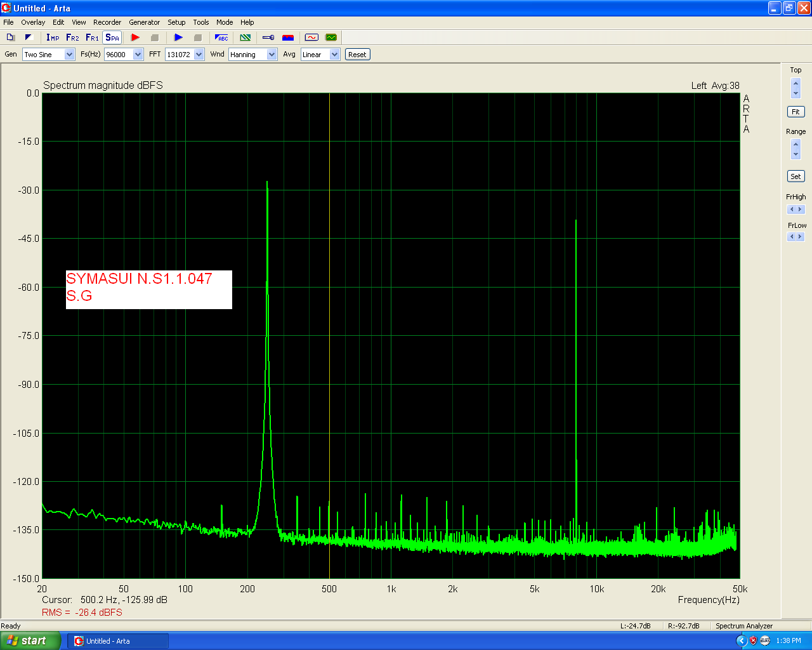Click the FrHigh right arrow

coord(801,209)
